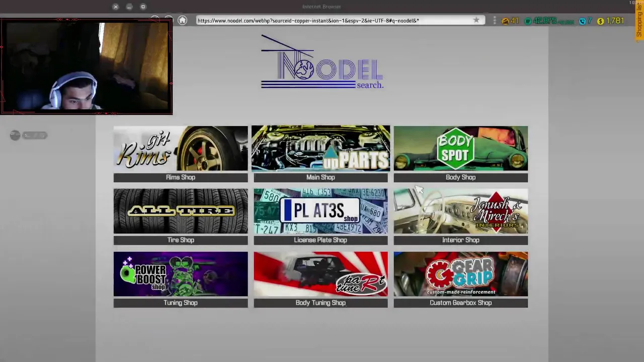Open the paRt tune banner image
Viewport: 644px width, 362px height.
tap(320, 274)
